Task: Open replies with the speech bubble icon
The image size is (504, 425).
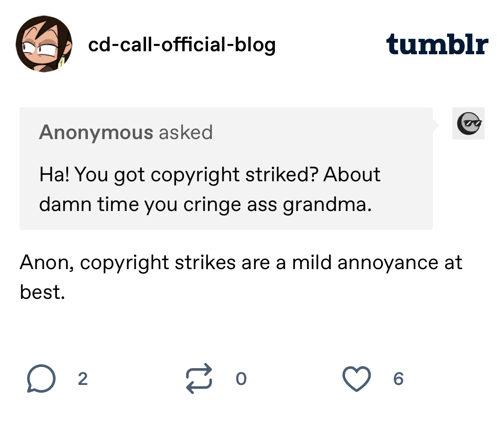Action: (x=41, y=379)
